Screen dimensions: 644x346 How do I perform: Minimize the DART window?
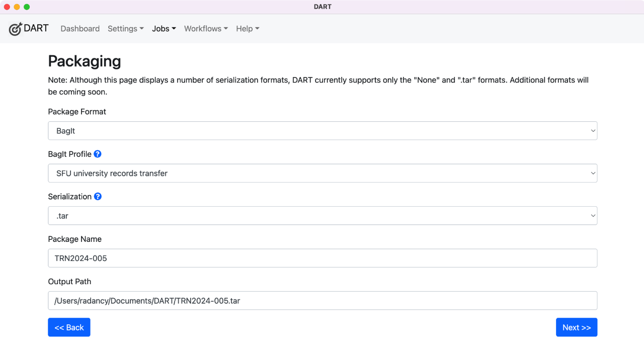point(17,7)
